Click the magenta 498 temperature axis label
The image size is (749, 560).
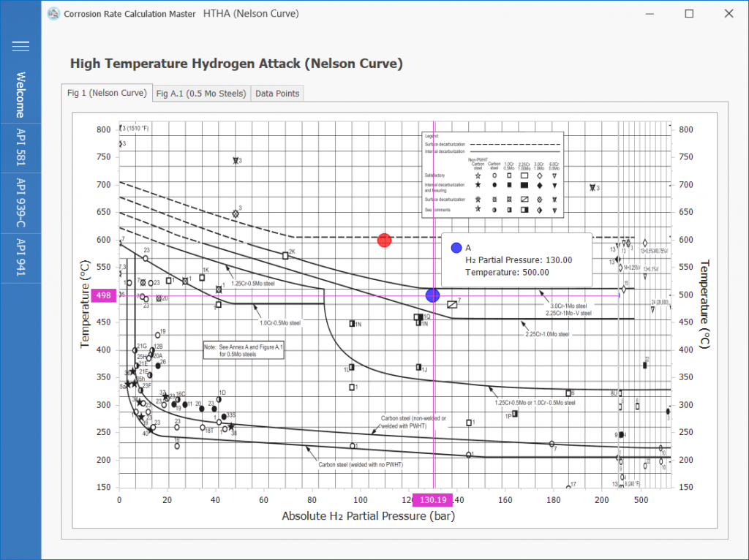click(x=105, y=296)
